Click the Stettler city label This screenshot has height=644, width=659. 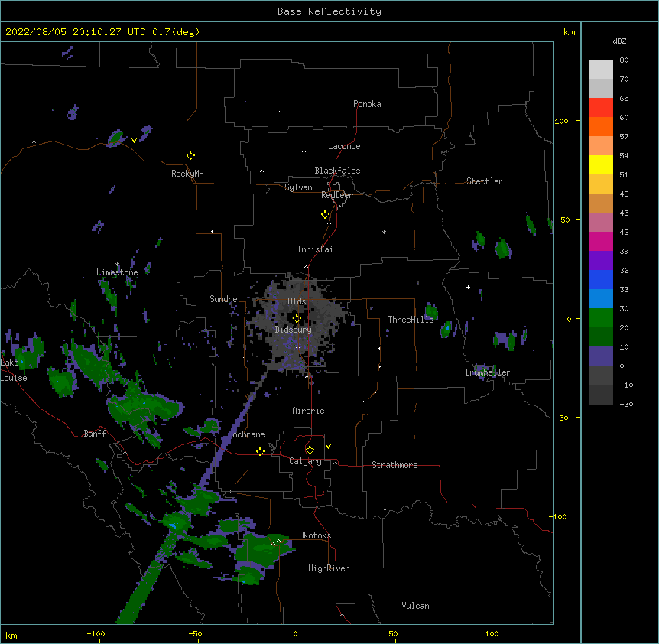click(484, 181)
